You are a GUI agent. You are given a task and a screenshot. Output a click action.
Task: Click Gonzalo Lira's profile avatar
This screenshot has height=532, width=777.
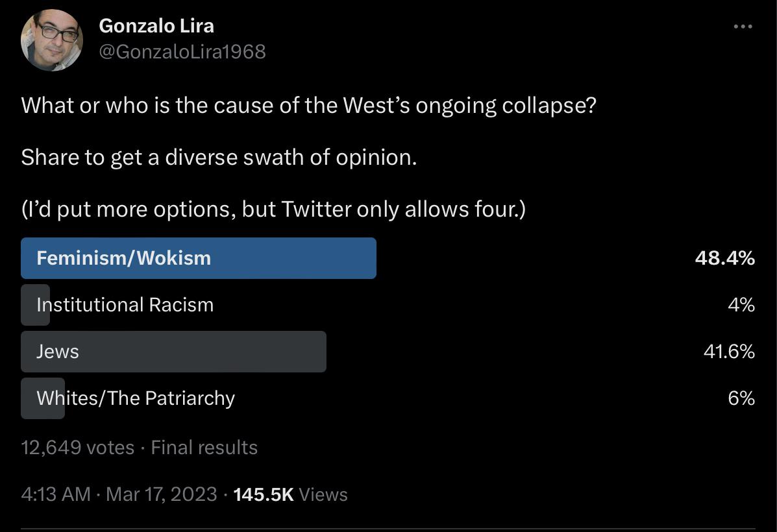click(51, 40)
